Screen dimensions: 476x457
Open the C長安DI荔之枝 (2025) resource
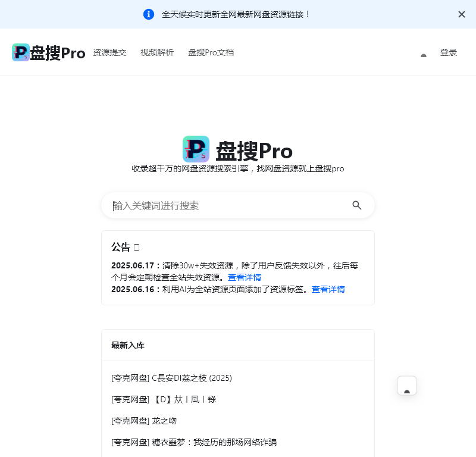(x=171, y=378)
